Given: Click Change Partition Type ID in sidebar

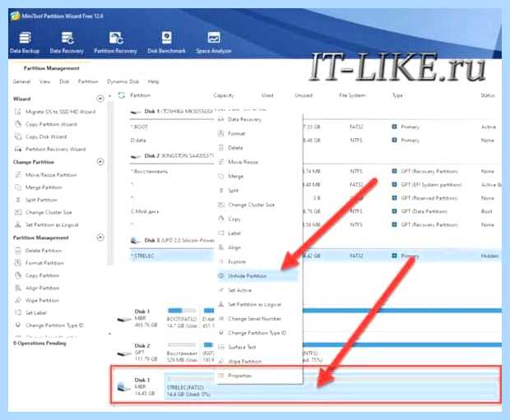Looking at the screenshot, I should point(49,325).
